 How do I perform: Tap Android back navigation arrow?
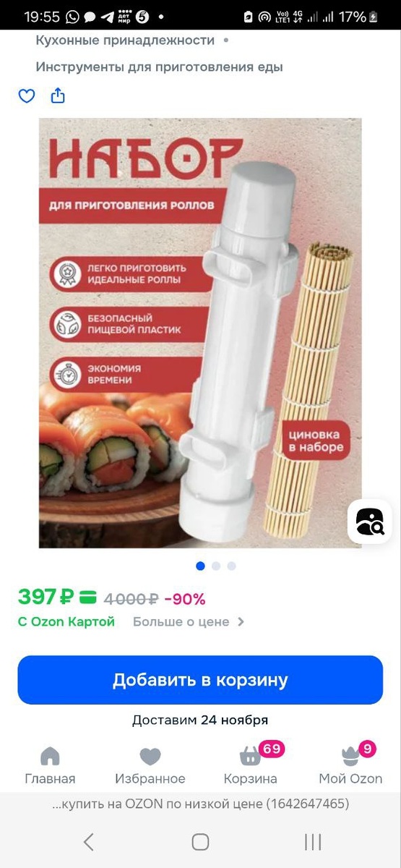[88, 841]
